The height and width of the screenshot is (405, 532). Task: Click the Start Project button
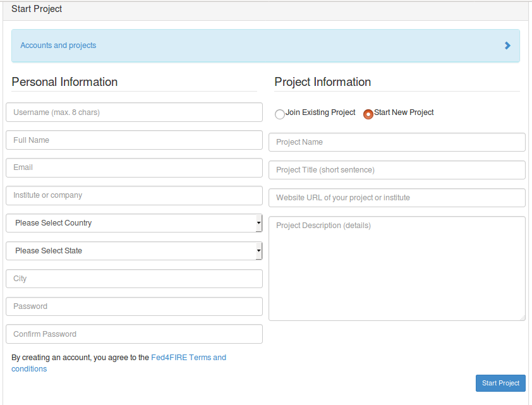click(x=500, y=383)
